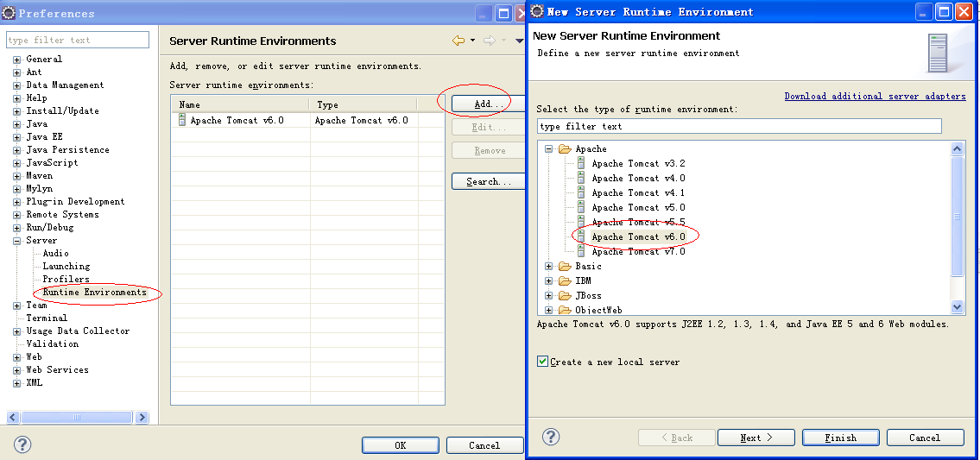Expand the IBM category

(x=549, y=280)
